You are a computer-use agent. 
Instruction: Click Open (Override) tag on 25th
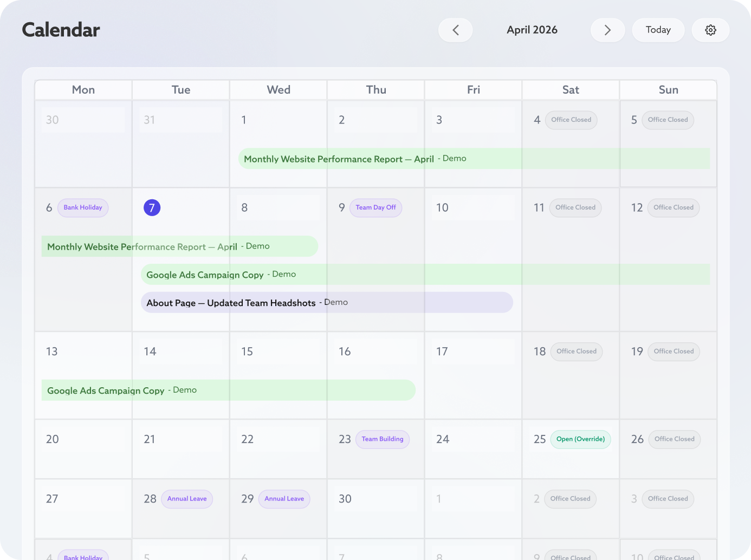tap(580, 439)
